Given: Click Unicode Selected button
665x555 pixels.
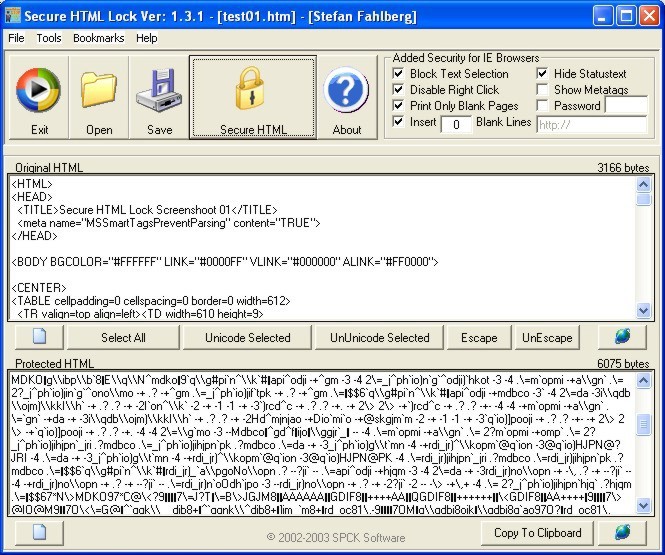Looking at the screenshot, I should pos(247,337).
